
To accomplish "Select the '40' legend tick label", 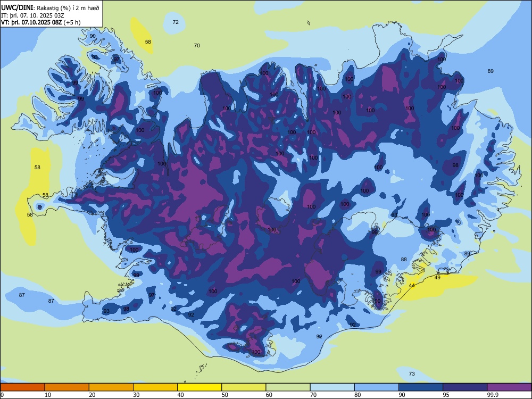I will tap(180, 395).
